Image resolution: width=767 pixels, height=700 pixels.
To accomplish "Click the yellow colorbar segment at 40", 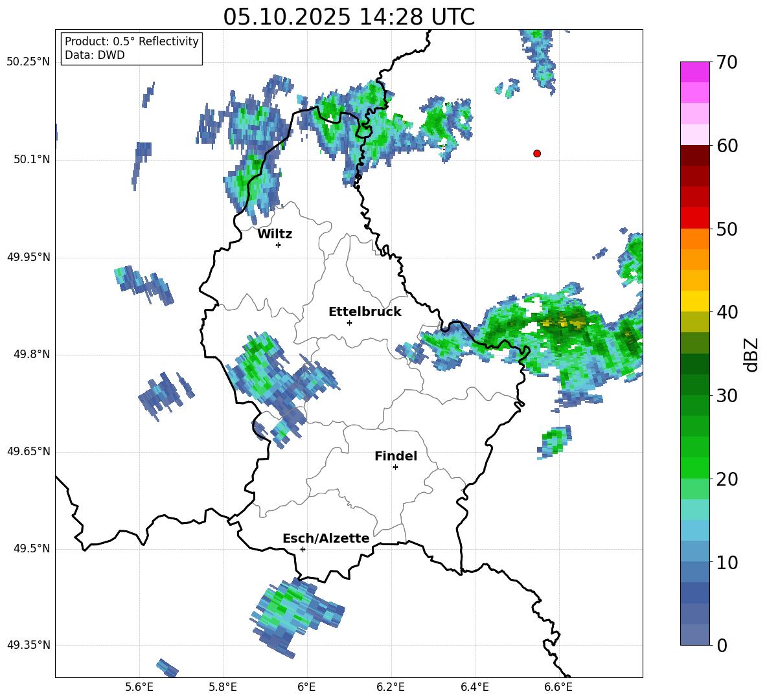I will [x=694, y=301].
